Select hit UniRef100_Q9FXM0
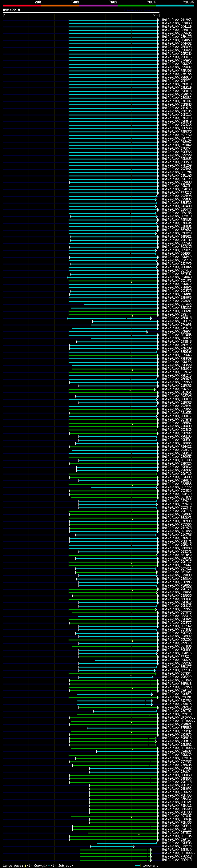The image size is (197, 868). point(177,54)
